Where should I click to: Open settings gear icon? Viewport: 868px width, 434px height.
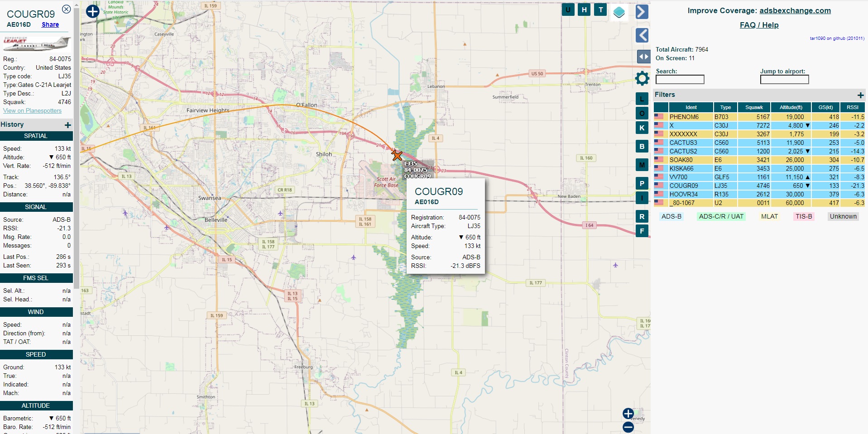[642, 78]
